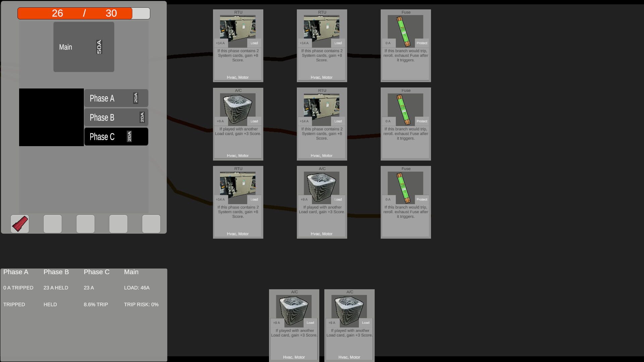644x362 pixels.
Task: Select the last empty inventory slot
Action: pos(151,224)
